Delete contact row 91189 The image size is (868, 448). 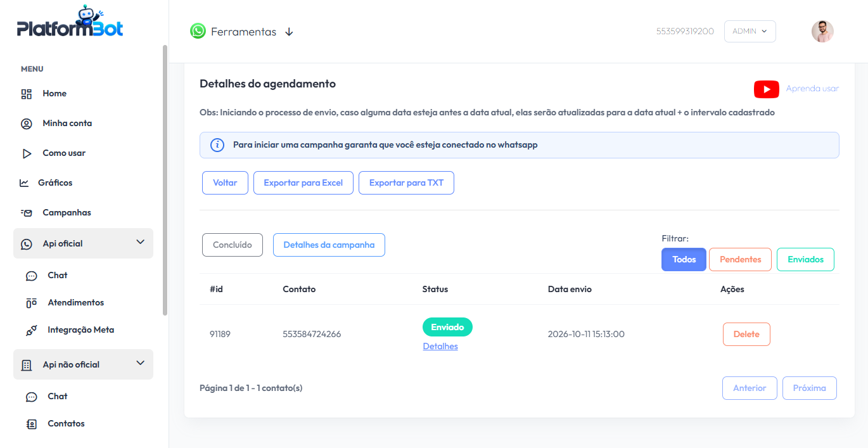pyautogui.click(x=746, y=335)
